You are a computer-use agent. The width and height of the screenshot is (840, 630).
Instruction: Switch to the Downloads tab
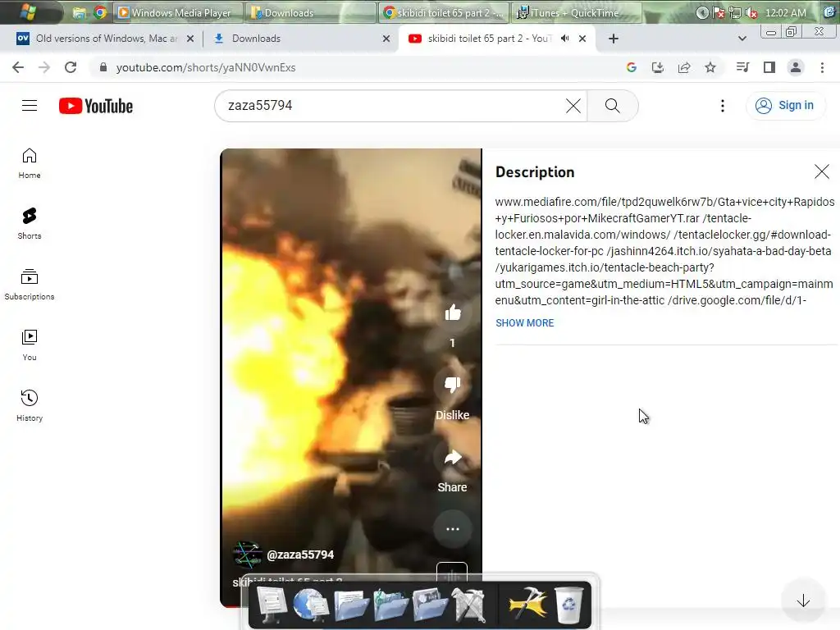point(256,39)
